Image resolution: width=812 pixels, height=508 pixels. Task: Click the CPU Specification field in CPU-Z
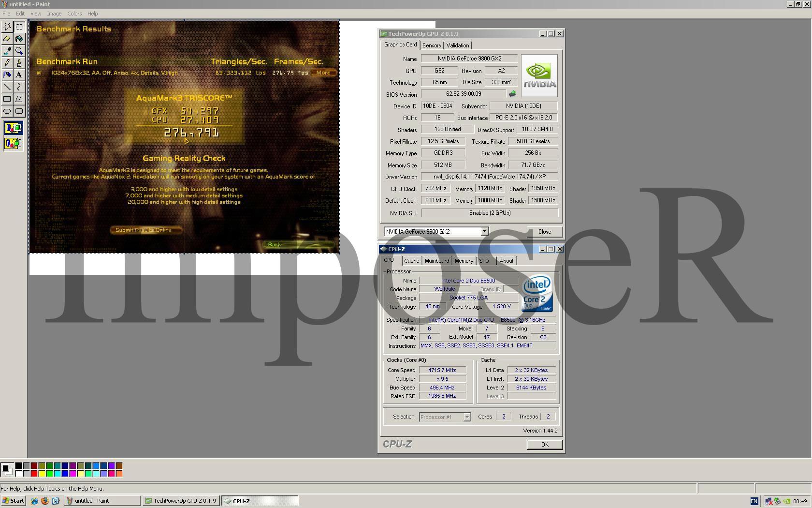487,320
